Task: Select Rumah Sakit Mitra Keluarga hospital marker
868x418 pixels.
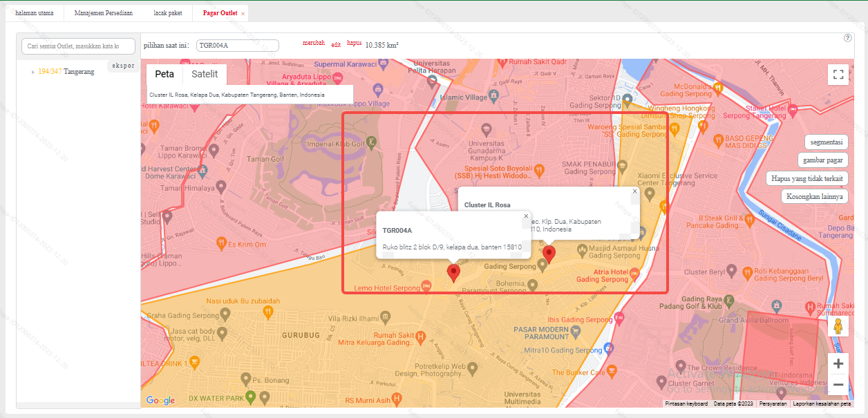Action: (x=420, y=337)
